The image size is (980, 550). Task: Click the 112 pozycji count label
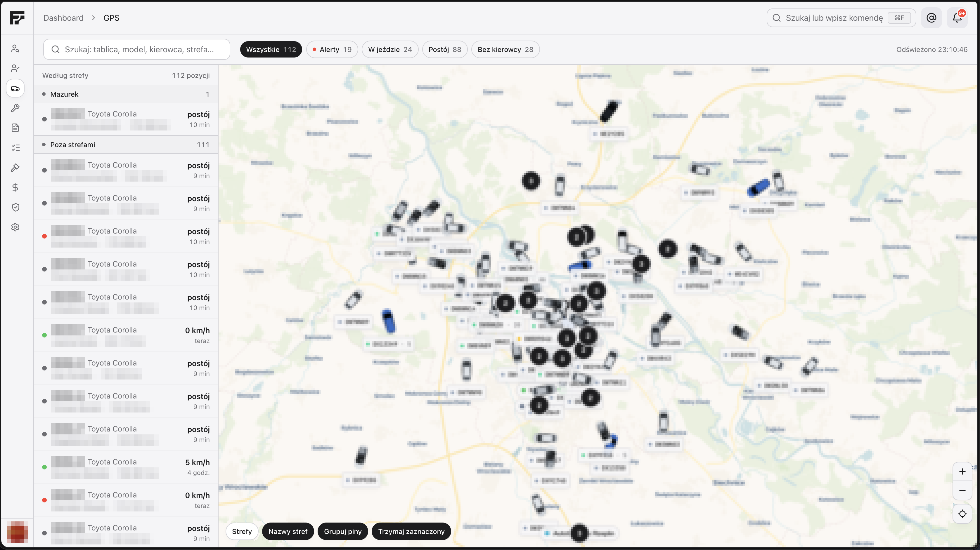[x=191, y=75]
